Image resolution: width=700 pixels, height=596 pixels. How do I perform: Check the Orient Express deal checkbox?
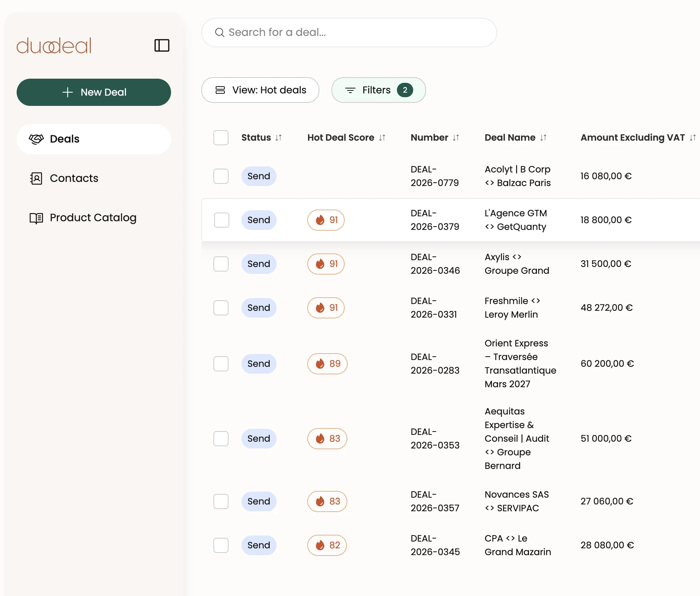tap(221, 364)
